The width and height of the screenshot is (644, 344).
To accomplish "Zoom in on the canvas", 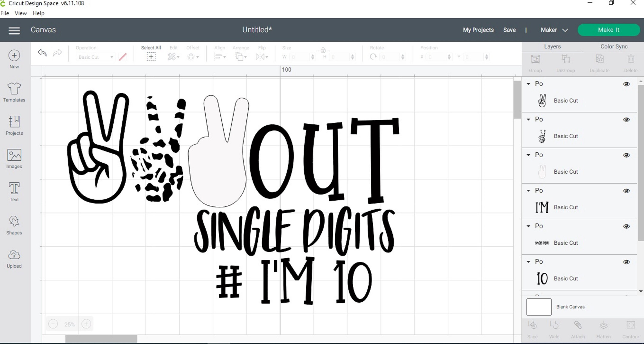I will tap(86, 324).
